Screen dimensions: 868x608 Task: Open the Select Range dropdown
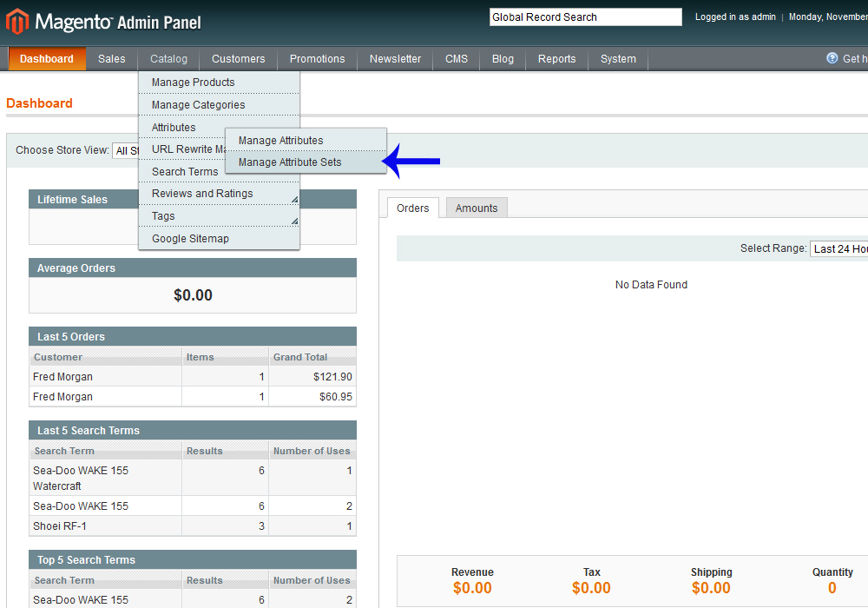click(838, 248)
